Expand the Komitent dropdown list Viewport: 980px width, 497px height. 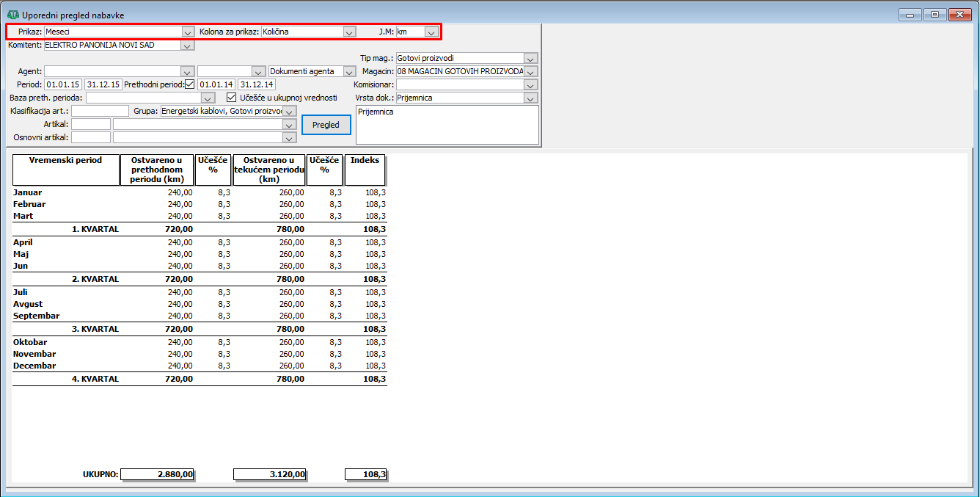click(x=187, y=46)
